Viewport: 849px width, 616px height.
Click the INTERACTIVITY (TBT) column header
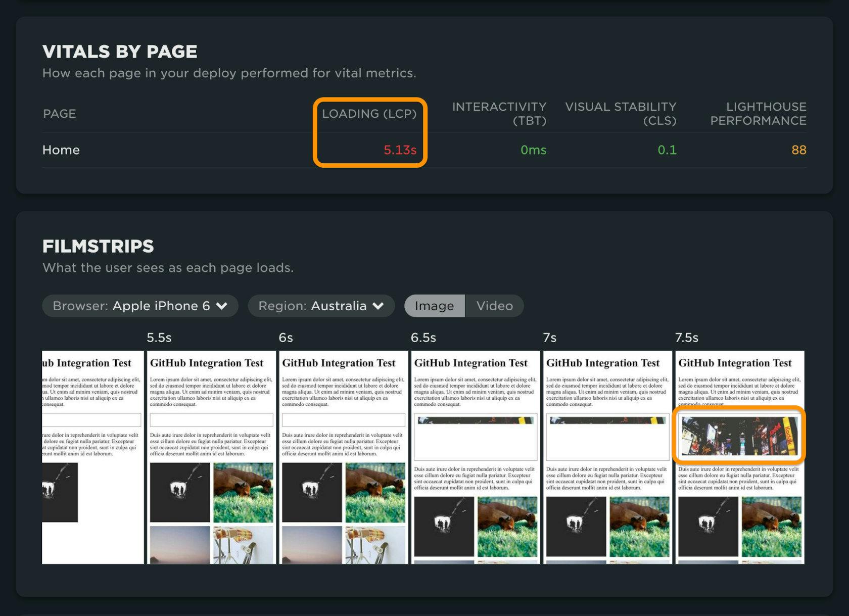tap(499, 114)
